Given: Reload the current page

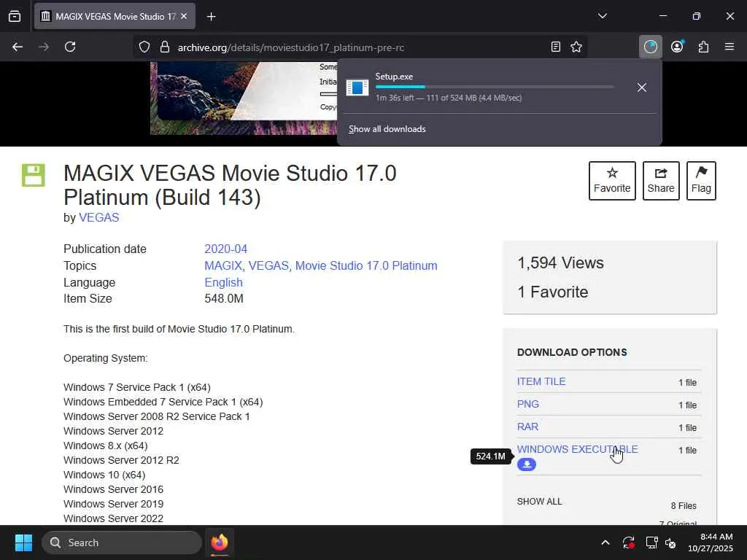Looking at the screenshot, I should click(70, 47).
